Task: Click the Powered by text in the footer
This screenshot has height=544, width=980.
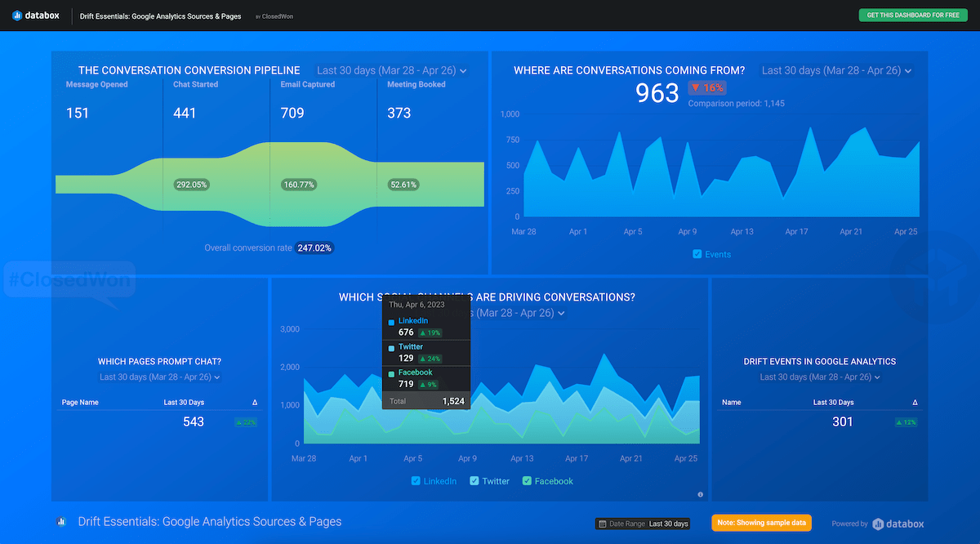Action: tap(849, 524)
